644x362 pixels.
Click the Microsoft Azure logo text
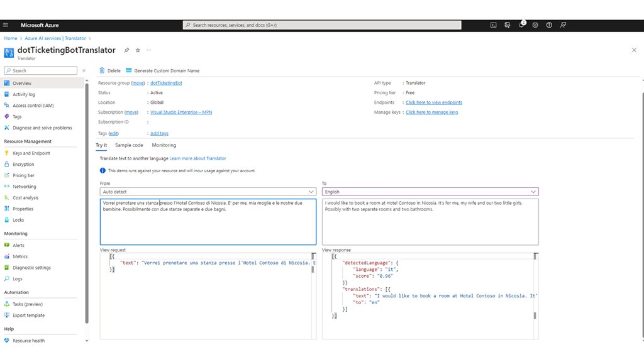coord(40,25)
